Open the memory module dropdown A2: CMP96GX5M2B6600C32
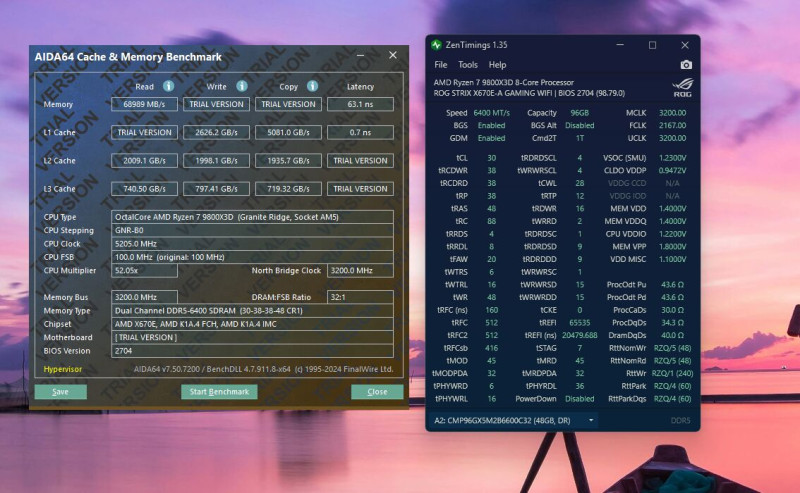 (512, 421)
